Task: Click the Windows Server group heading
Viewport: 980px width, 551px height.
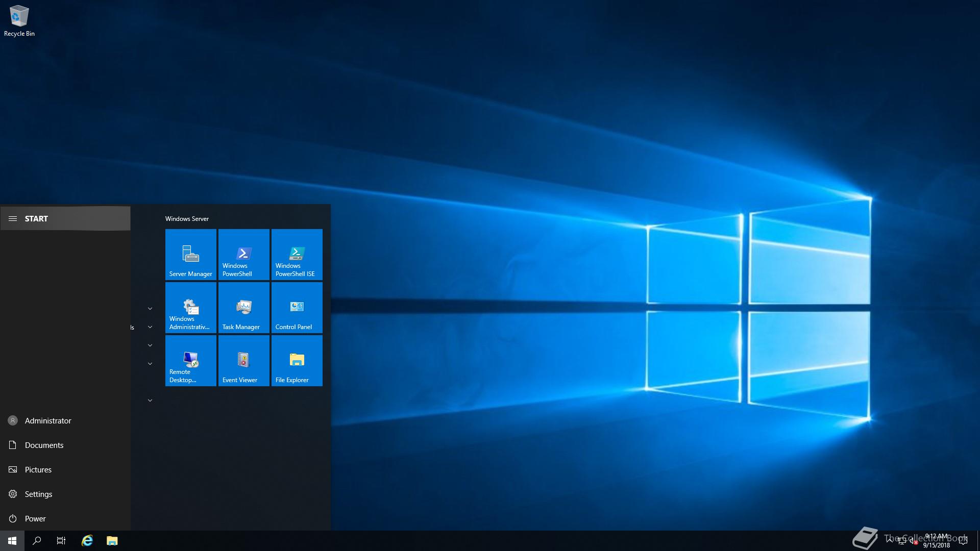Action: (187, 218)
